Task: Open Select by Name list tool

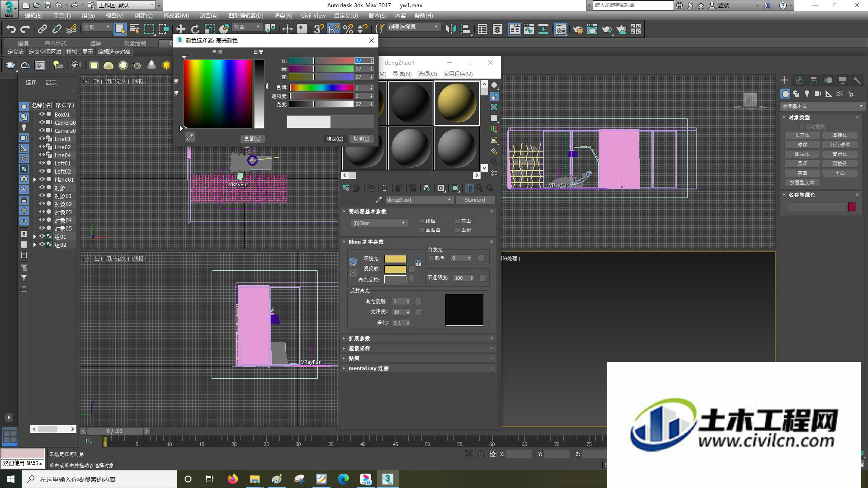Action: coord(134,29)
